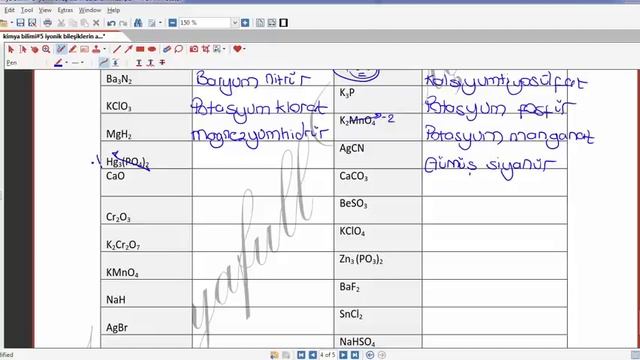Select the Pan hand tool
The image size is (640, 360).
pos(35,49)
